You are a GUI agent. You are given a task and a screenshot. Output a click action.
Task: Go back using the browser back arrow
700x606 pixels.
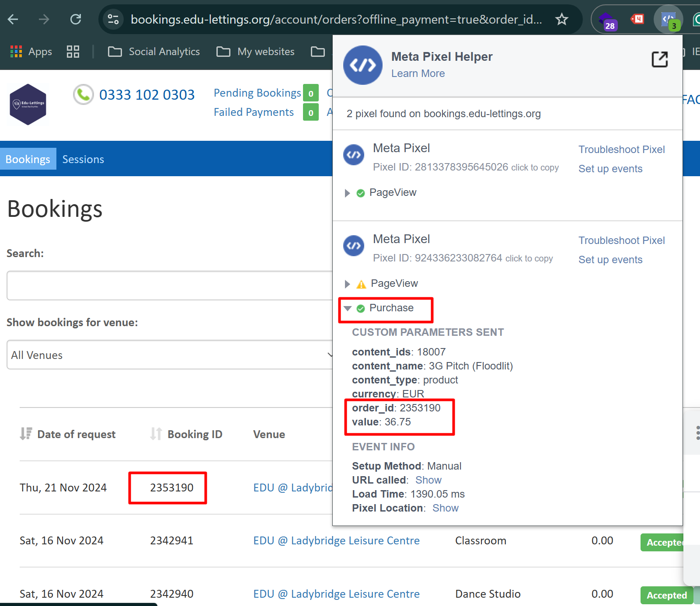13,19
